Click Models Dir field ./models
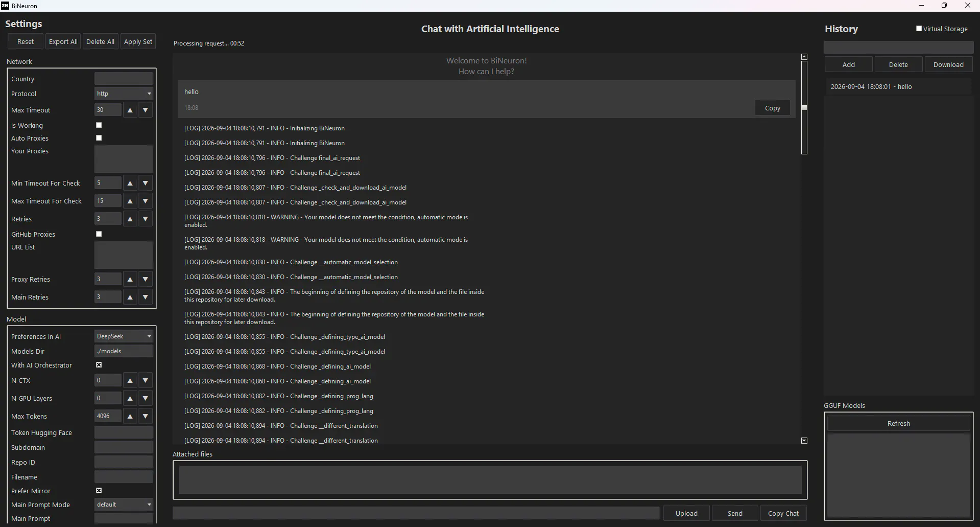 click(124, 351)
